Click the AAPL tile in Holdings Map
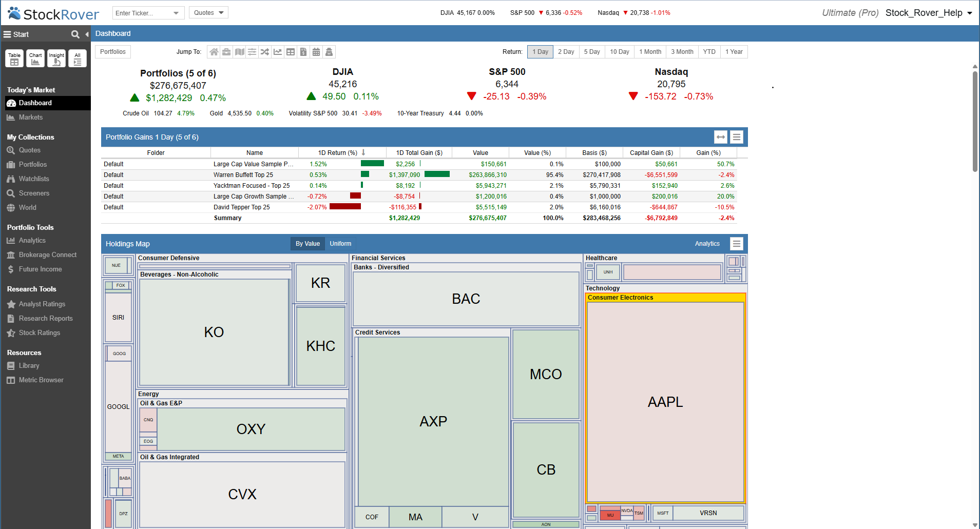The height and width of the screenshot is (529, 980). tap(665, 402)
